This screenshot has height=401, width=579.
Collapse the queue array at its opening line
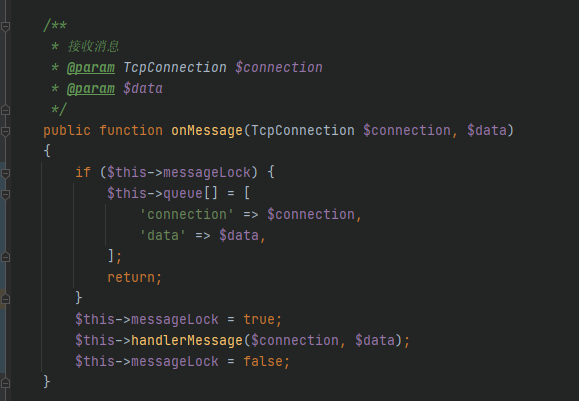coord(5,194)
